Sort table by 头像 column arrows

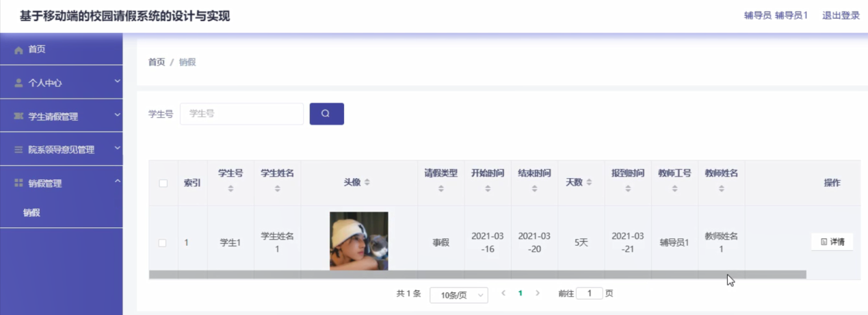[367, 183]
